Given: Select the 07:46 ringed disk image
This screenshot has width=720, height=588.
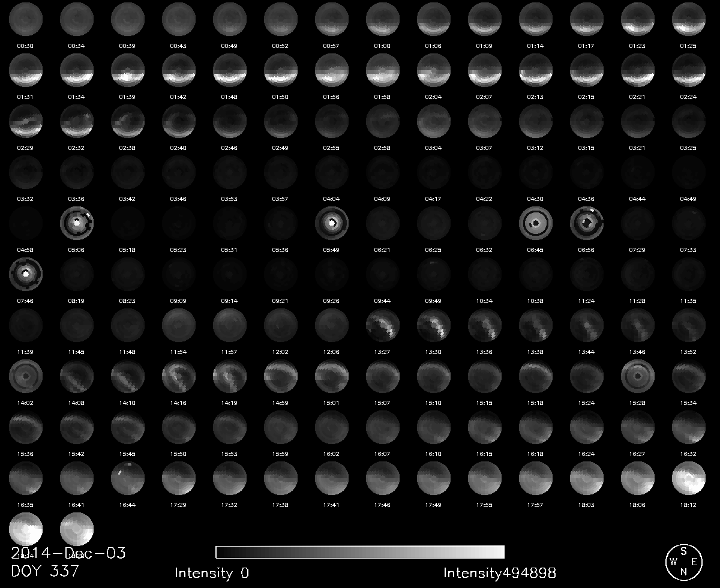Looking at the screenshot, I should tap(26, 274).
